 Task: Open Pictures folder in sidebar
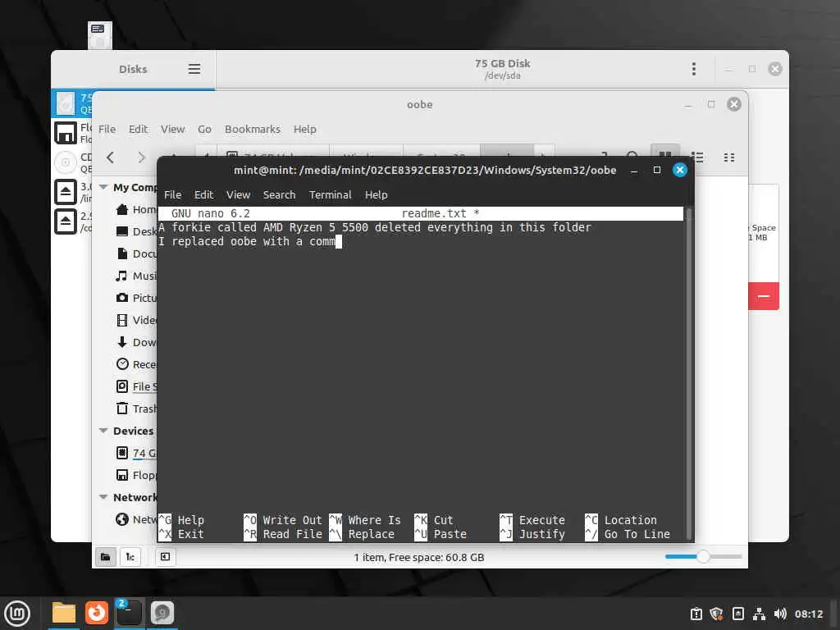(136, 298)
